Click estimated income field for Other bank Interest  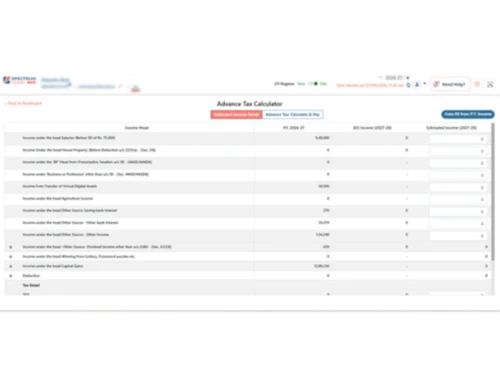click(x=457, y=224)
